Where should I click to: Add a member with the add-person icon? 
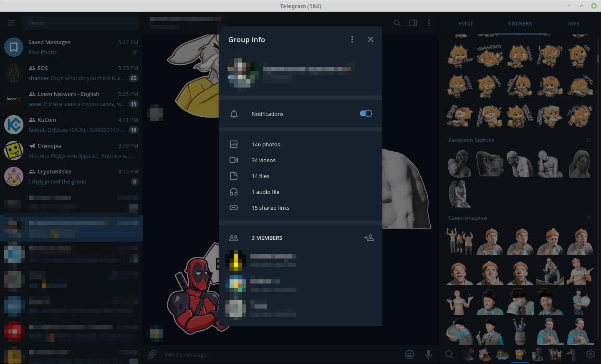(x=369, y=238)
